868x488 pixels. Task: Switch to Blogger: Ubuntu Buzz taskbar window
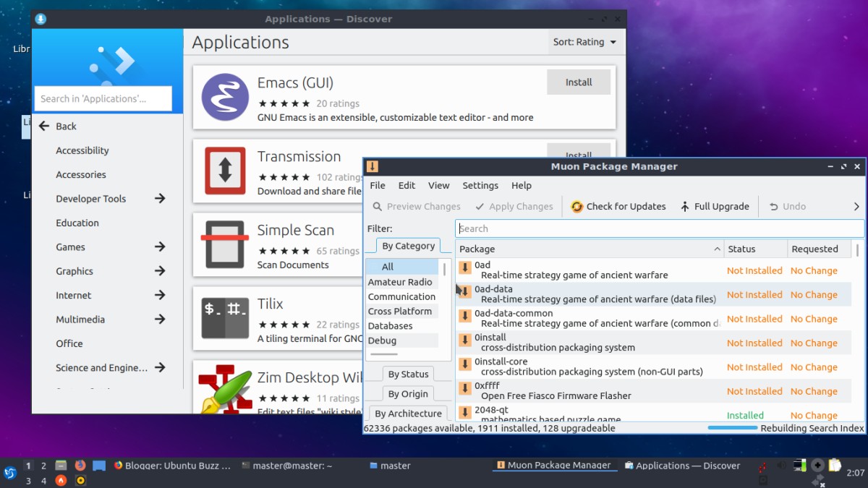(172, 466)
